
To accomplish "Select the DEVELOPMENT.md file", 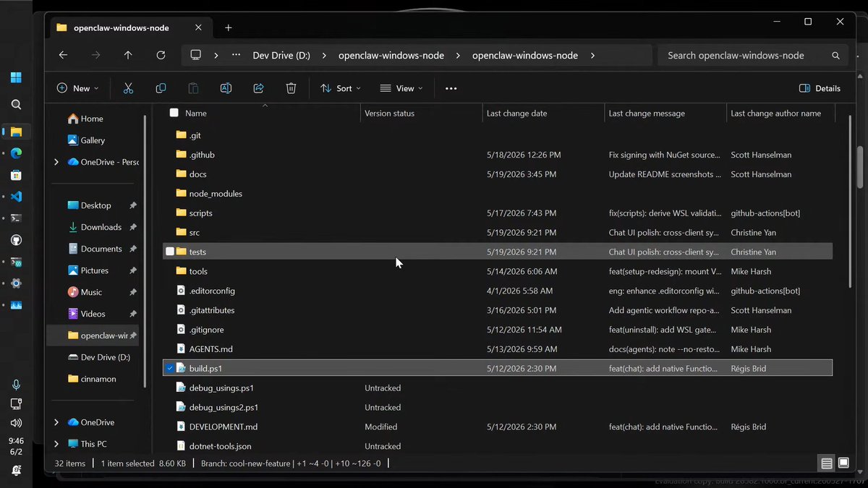I will (224, 427).
